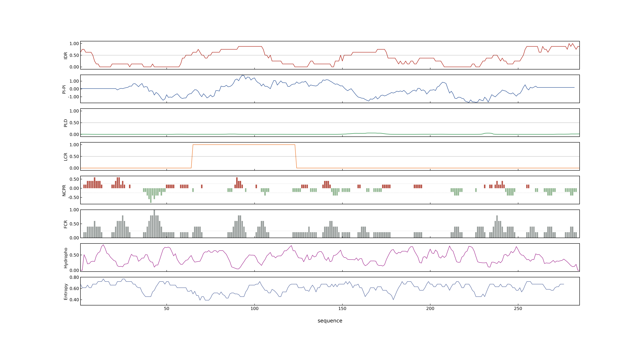Screen dimensions: 644x343
Task: Click the x-axis tick label 150
Action: tap(342, 309)
